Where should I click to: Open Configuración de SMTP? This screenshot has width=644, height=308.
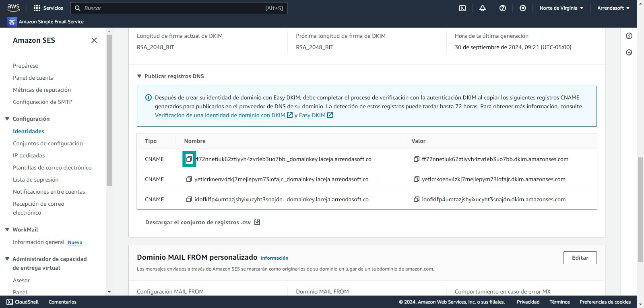tap(43, 102)
